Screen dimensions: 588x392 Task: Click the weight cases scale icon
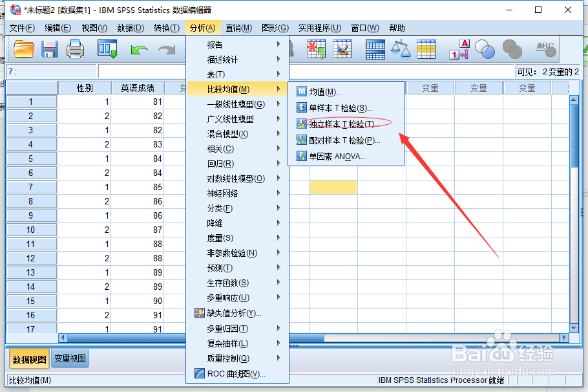401,49
